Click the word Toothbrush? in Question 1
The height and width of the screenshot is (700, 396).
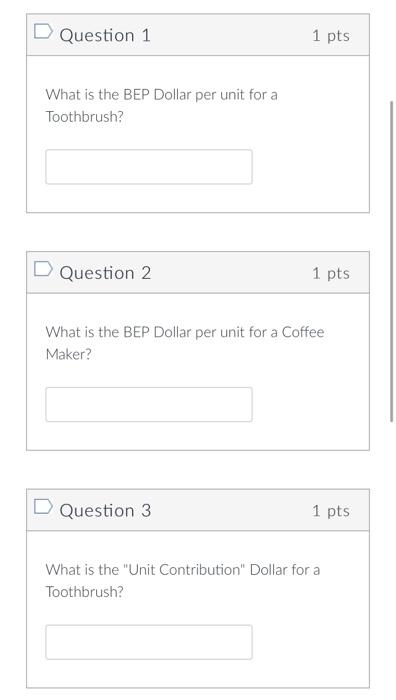coord(84,117)
